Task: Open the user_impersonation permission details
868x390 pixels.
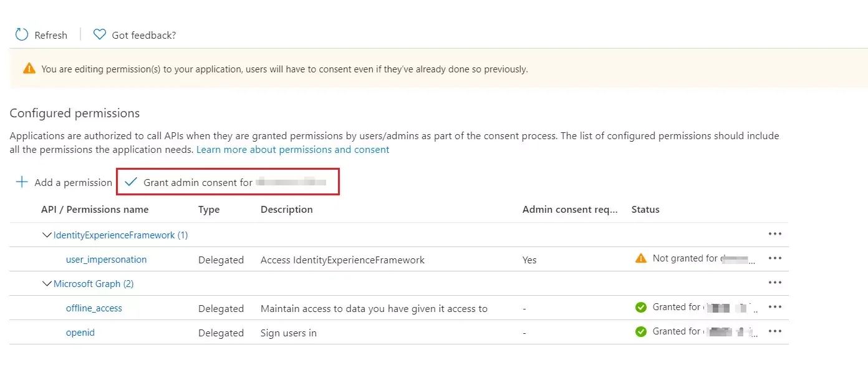Action: pos(106,259)
